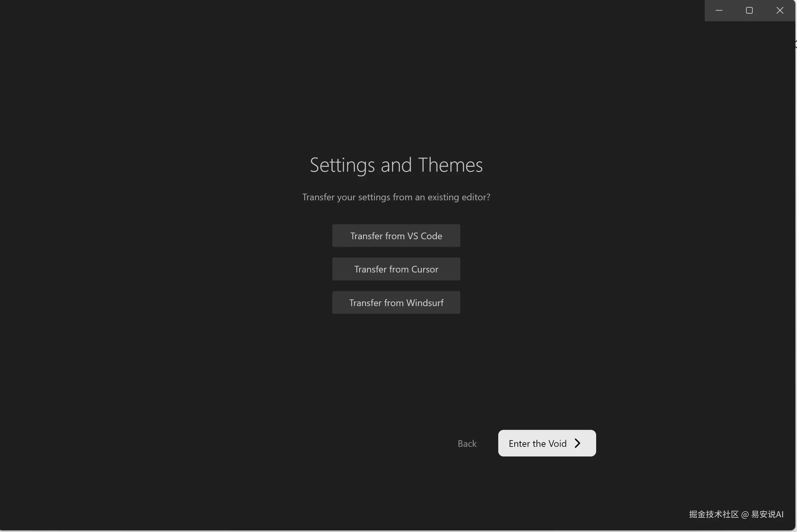Click the transfer settings question text
The width and height of the screenshot is (797, 532).
396,197
